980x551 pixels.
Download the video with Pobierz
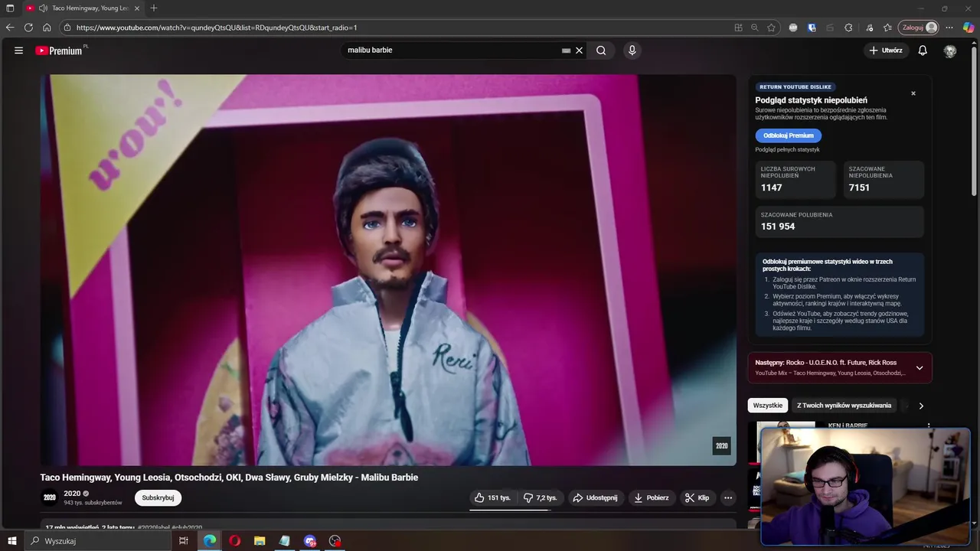point(651,497)
